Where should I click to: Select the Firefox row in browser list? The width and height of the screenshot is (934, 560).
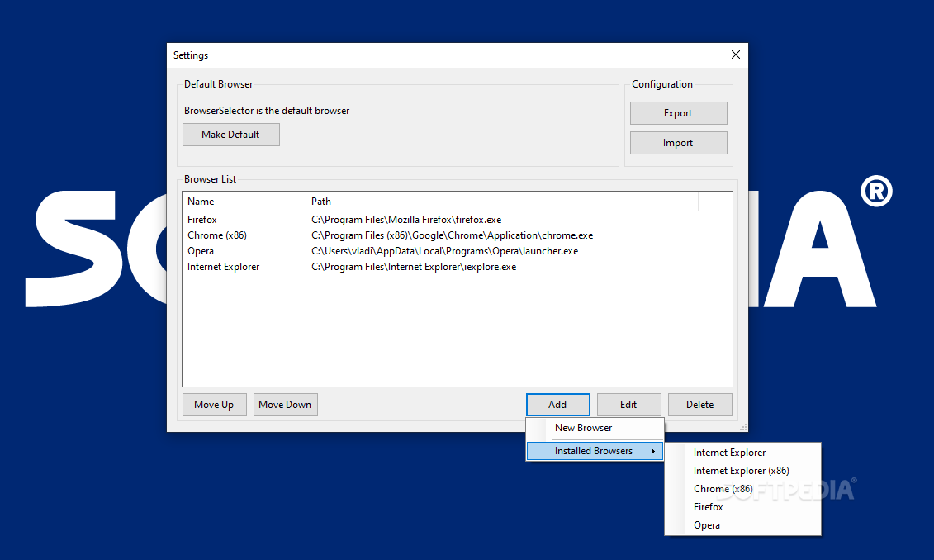(x=457, y=220)
